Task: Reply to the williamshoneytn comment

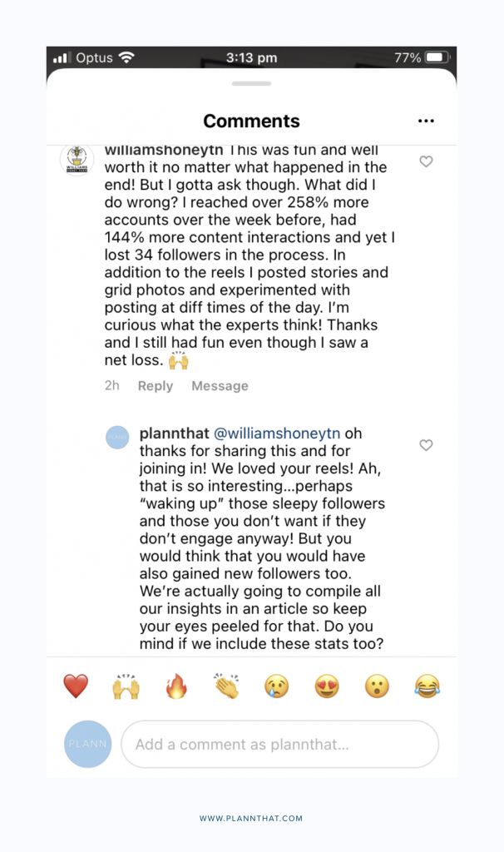Action: [x=156, y=386]
